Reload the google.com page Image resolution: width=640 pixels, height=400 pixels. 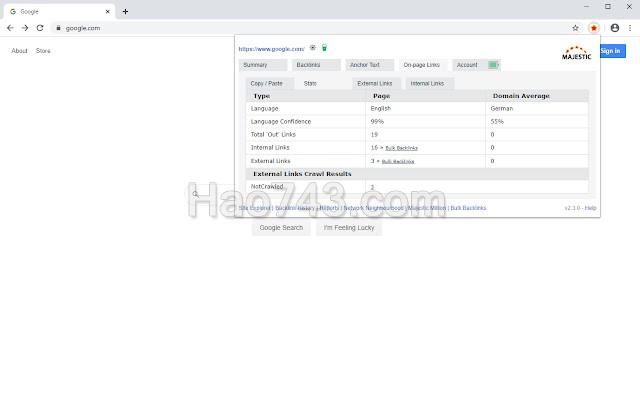tap(40, 28)
